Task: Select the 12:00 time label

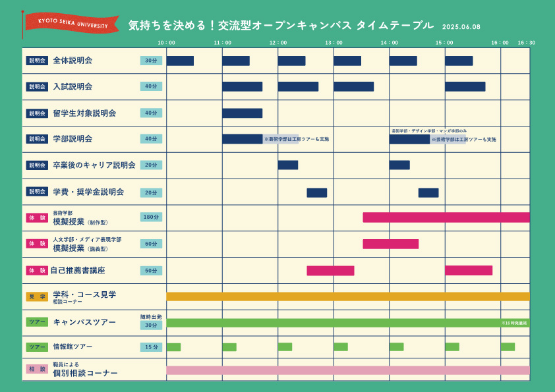Action: [x=278, y=43]
